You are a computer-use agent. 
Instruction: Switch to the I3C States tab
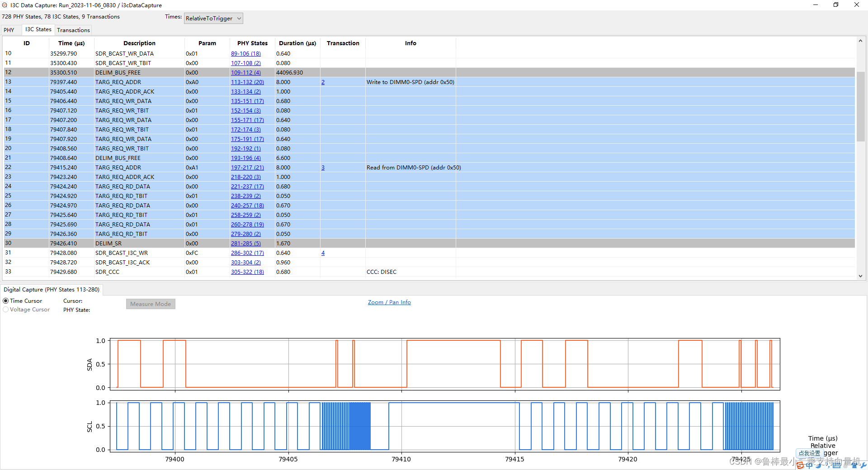[x=38, y=29]
